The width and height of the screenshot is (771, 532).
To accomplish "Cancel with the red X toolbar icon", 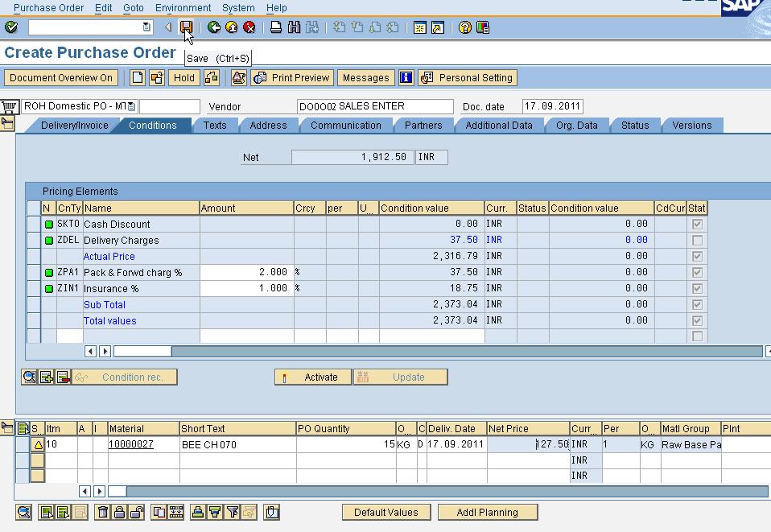I will coord(249,27).
